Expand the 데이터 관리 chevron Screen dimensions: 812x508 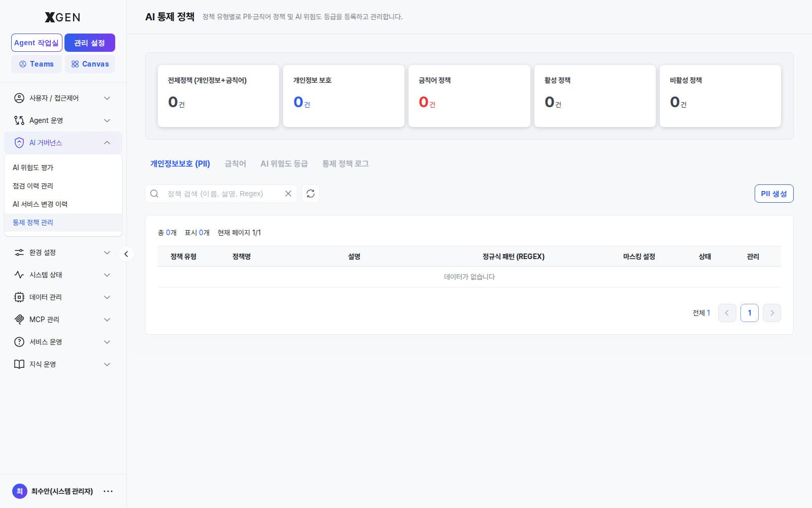[107, 297]
